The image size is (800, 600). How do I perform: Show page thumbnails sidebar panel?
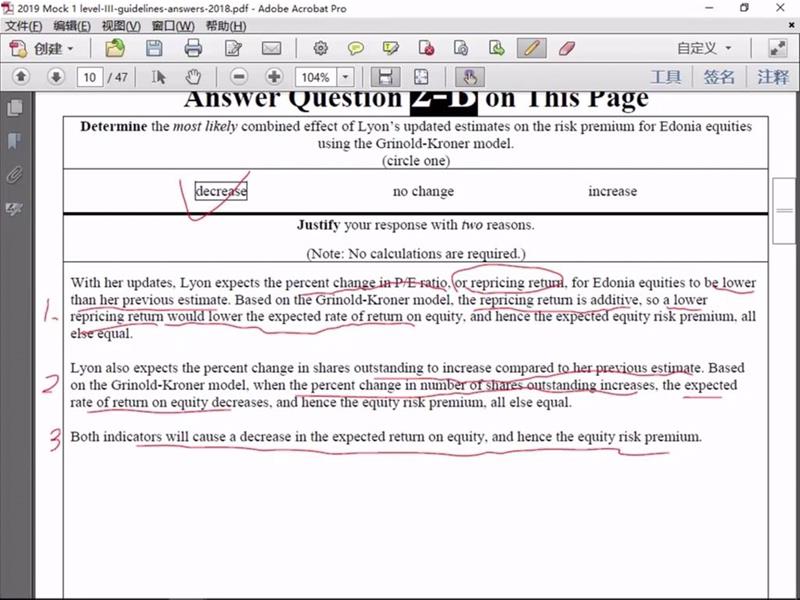[x=15, y=108]
